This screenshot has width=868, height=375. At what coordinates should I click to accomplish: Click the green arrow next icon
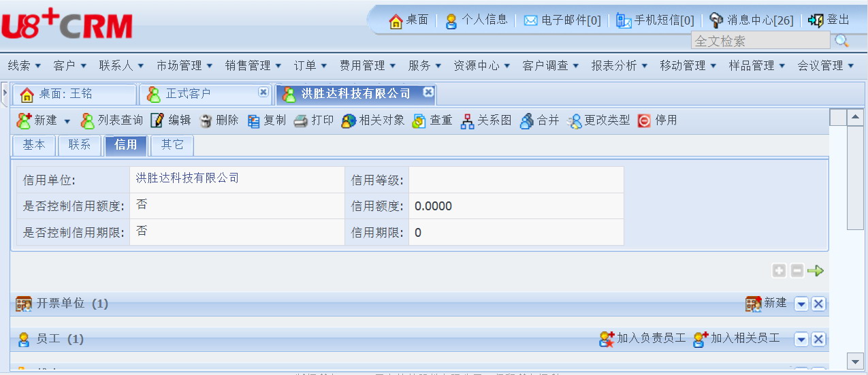pos(816,271)
